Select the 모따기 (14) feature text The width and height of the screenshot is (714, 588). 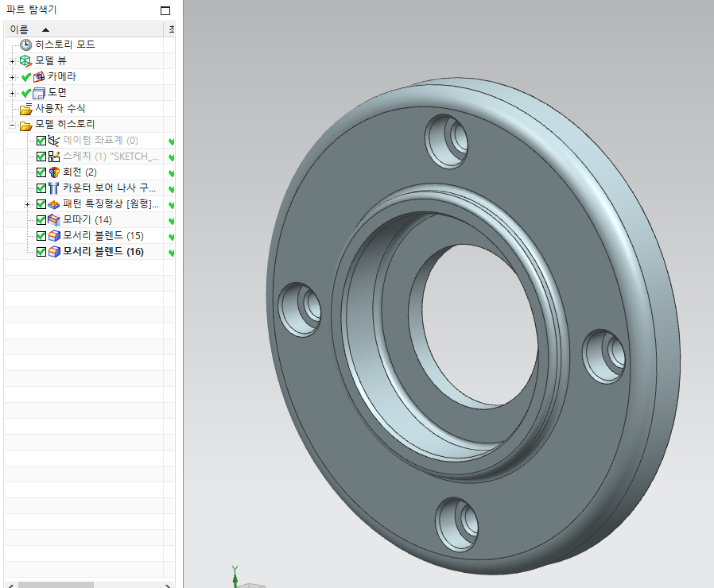pos(87,220)
